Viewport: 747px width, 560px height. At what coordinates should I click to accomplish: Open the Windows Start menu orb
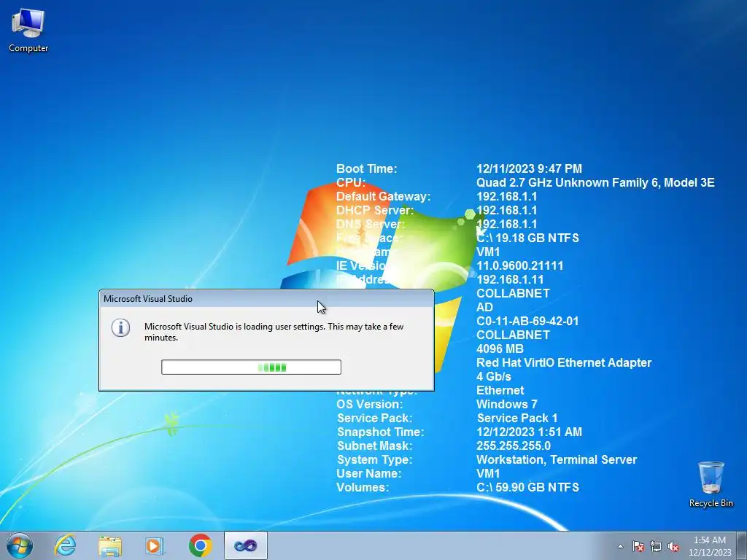[x=20, y=545]
